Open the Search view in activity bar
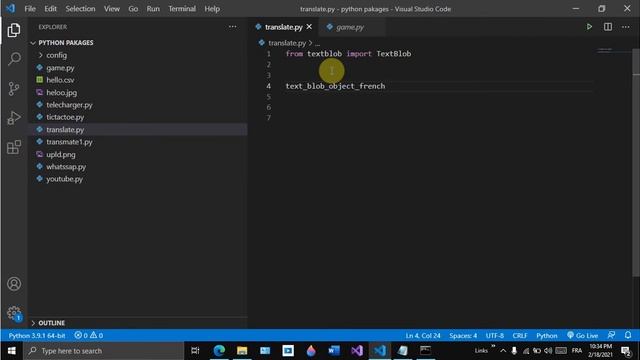 (14, 59)
